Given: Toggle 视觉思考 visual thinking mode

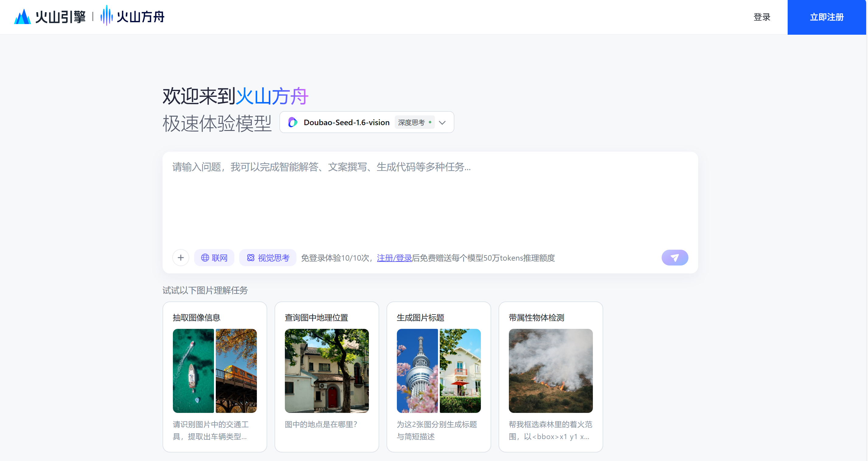Looking at the screenshot, I should [x=268, y=258].
